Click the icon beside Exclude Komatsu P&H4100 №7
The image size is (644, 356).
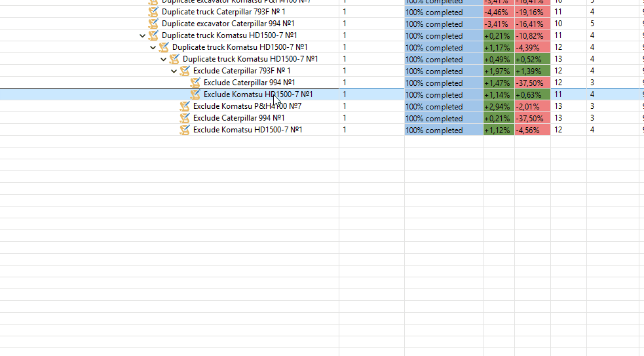pos(185,106)
